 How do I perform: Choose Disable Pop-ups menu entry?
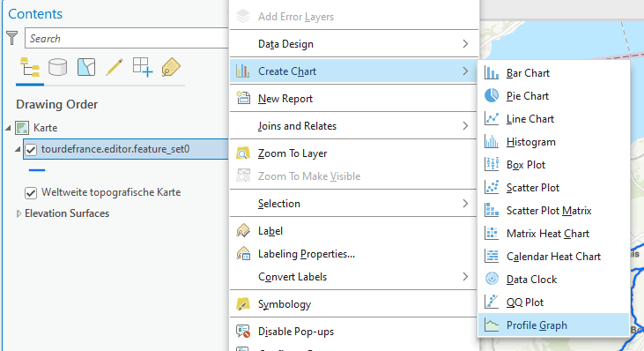coord(353,332)
